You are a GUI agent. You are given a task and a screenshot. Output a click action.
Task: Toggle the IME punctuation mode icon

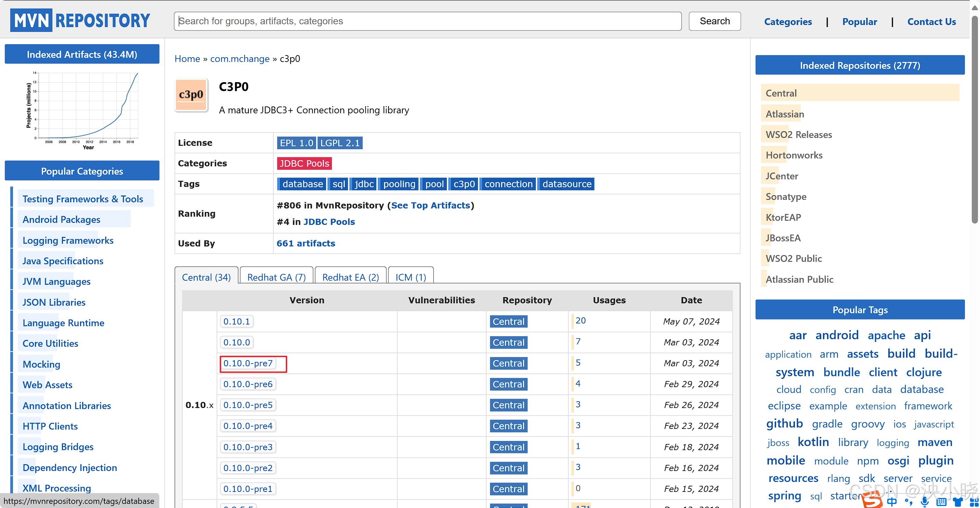tap(908, 502)
